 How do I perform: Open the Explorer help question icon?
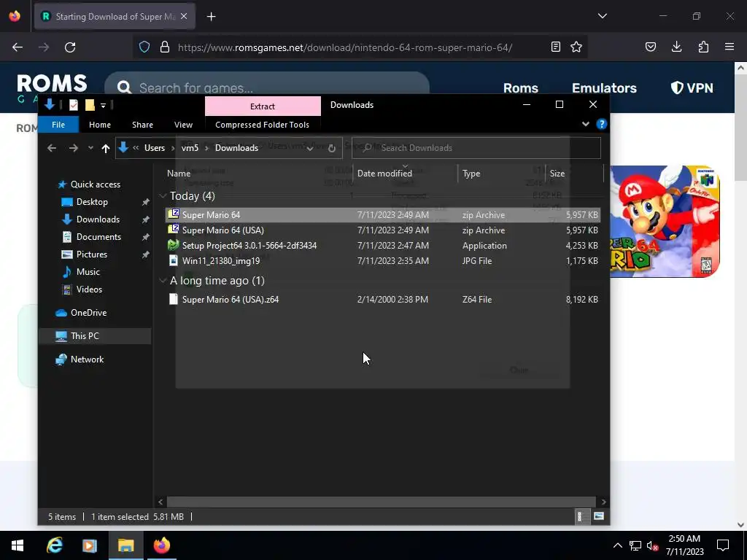[x=602, y=124]
